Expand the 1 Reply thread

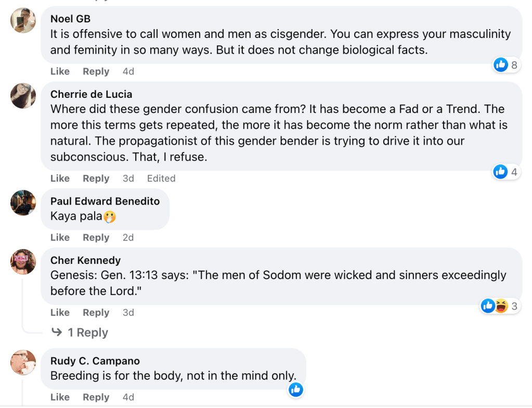pyautogui.click(x=88, y=333)
